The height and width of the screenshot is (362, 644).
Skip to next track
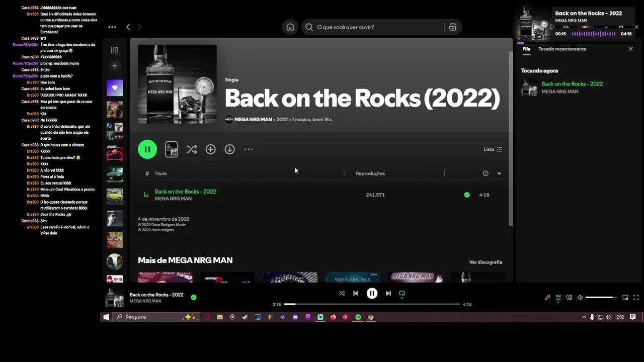[x=388, y=294]
